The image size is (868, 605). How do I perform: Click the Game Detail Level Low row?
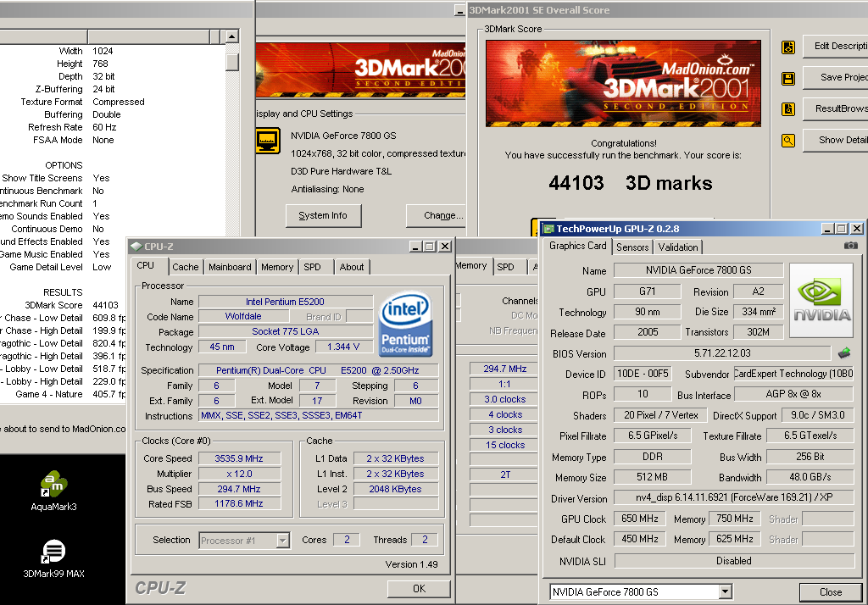(x=60, y=267)
